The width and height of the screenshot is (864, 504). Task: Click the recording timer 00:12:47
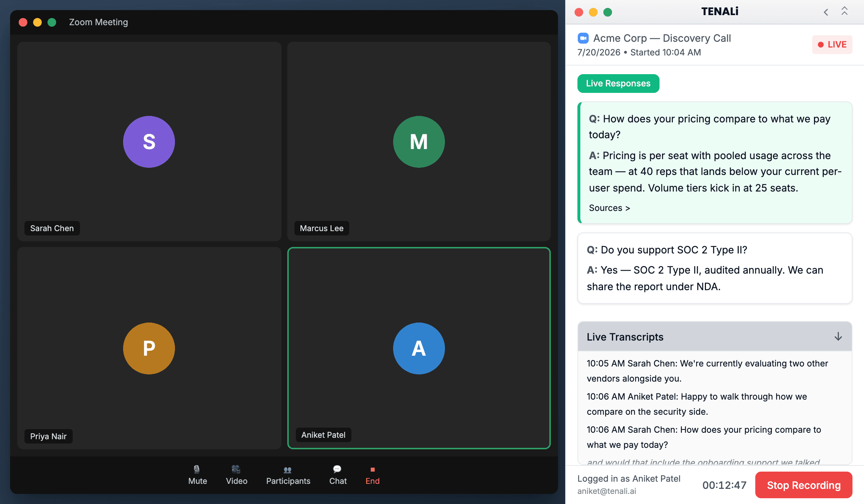pos(724,485)
